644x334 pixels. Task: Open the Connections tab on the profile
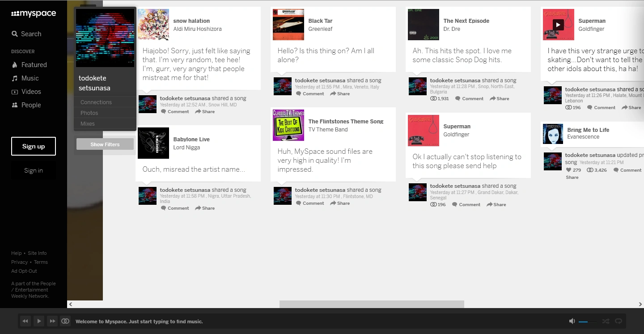click(x=96, y=102)
